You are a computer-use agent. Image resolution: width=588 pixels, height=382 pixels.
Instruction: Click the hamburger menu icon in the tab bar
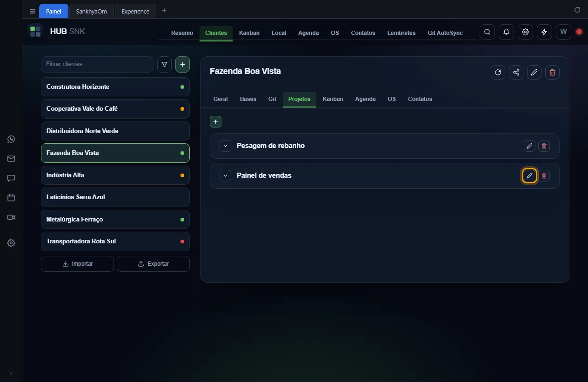coord(33,11)
